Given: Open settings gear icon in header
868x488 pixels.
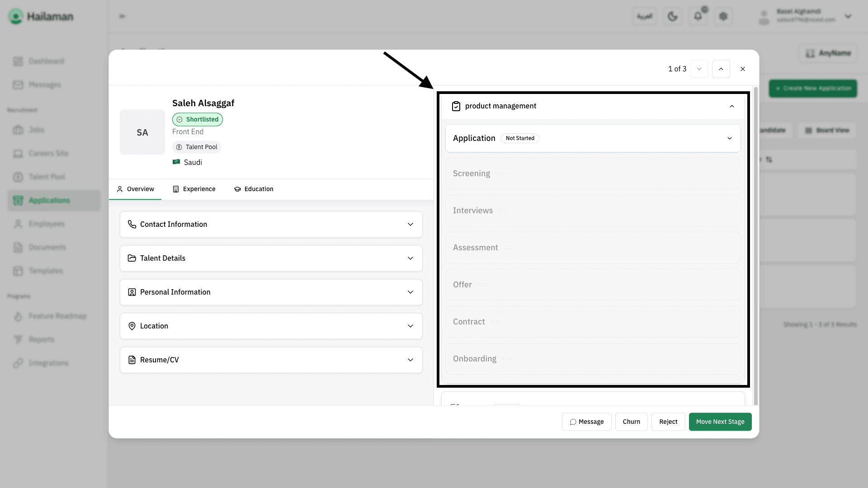Looking at the screenshot, I should pyautogui.click(x=723, y=16).
